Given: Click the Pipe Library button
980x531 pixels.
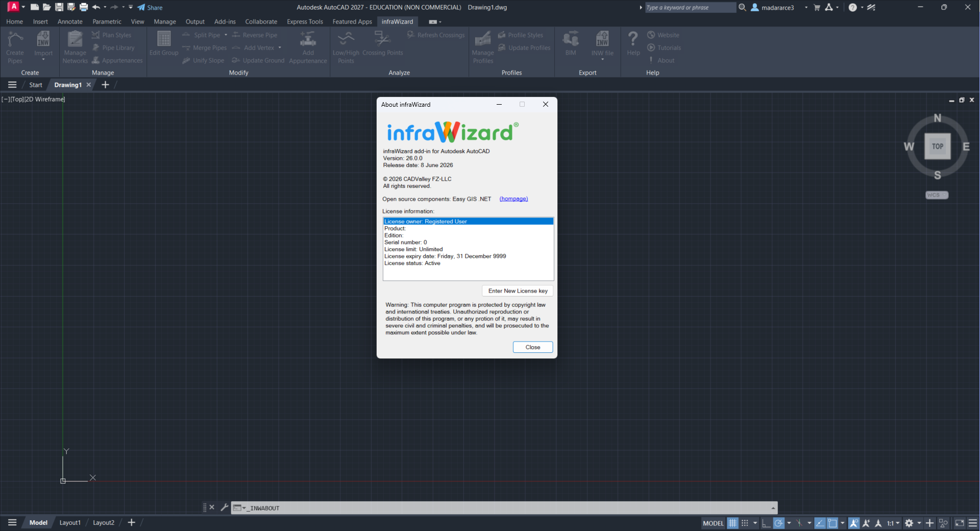Looking at the screenshot, I should 114,48.
